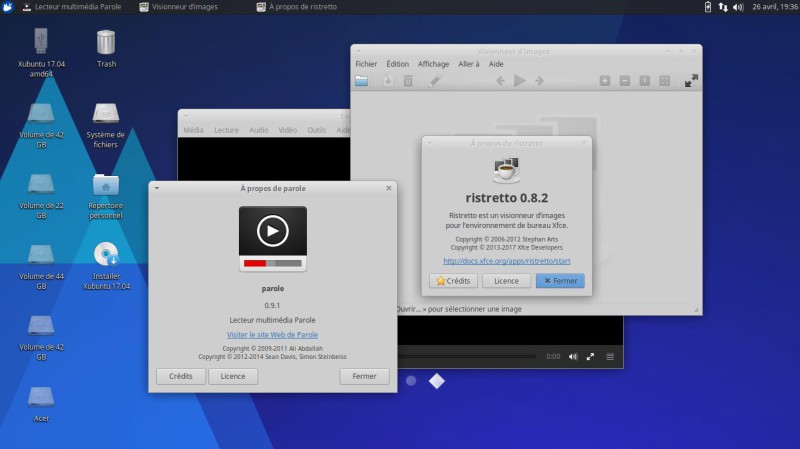Viewport: 800px width, 449px height.
Task: Open the Outils menu in Parole window
Action: click(316, 130)
